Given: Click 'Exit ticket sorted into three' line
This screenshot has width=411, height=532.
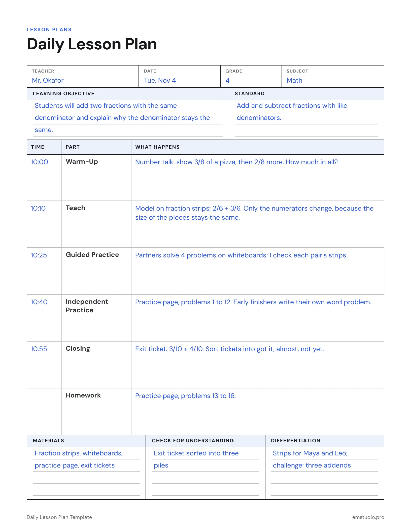Looking at the screenshot, I should [x=196, y=453].
